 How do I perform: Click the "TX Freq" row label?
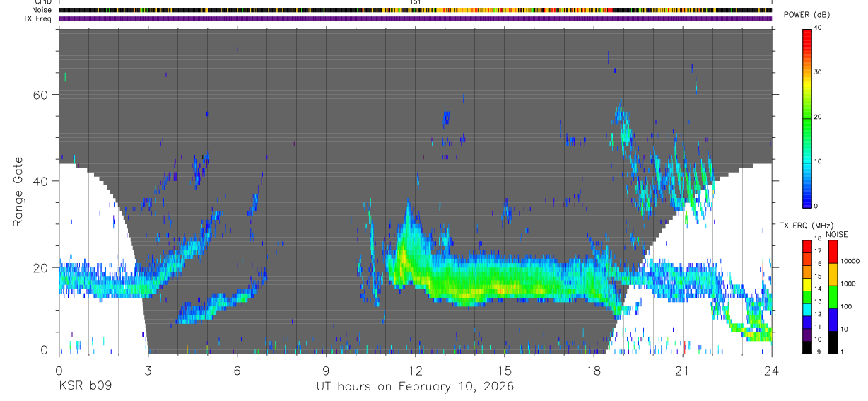(37, 18)
